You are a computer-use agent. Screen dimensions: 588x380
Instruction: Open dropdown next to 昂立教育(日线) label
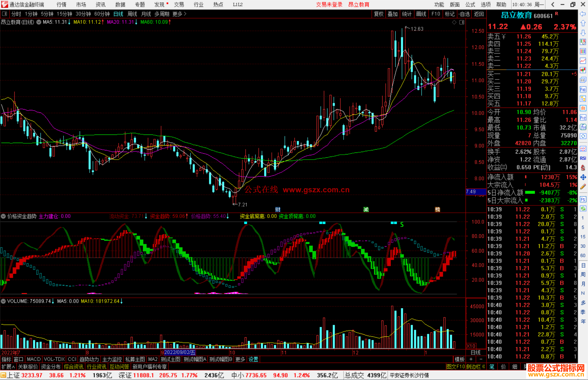pos(39,22)
